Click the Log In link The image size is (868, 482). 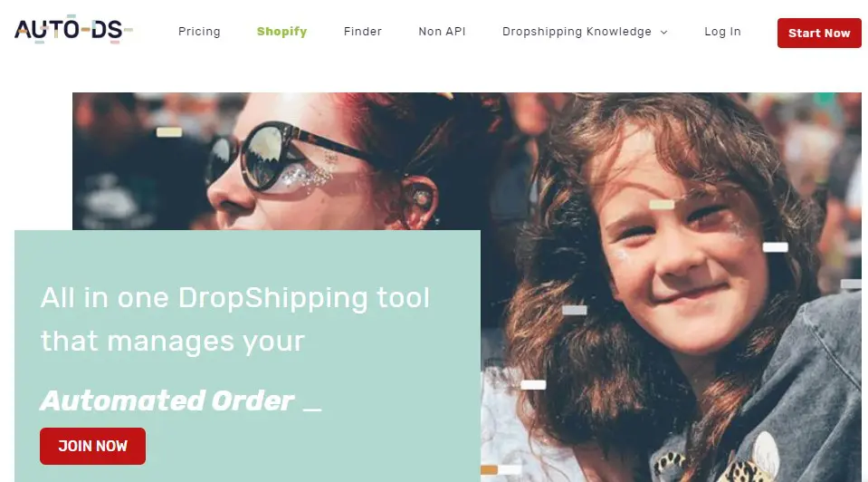click(722, 32)
